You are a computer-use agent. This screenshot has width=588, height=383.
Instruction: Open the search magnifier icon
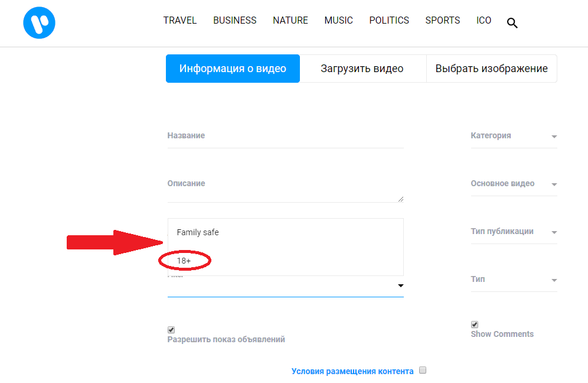pos(512,23)
